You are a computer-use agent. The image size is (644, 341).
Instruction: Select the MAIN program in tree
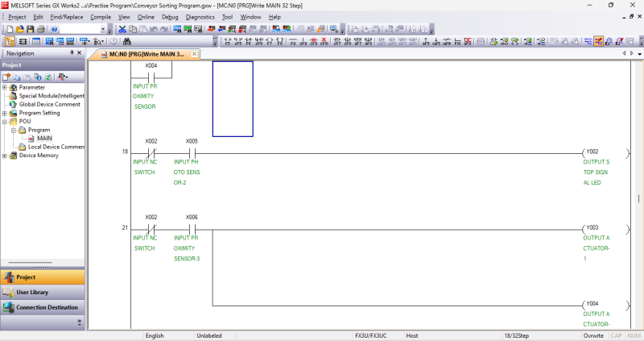pyautogui.click(x=44, y=139)
